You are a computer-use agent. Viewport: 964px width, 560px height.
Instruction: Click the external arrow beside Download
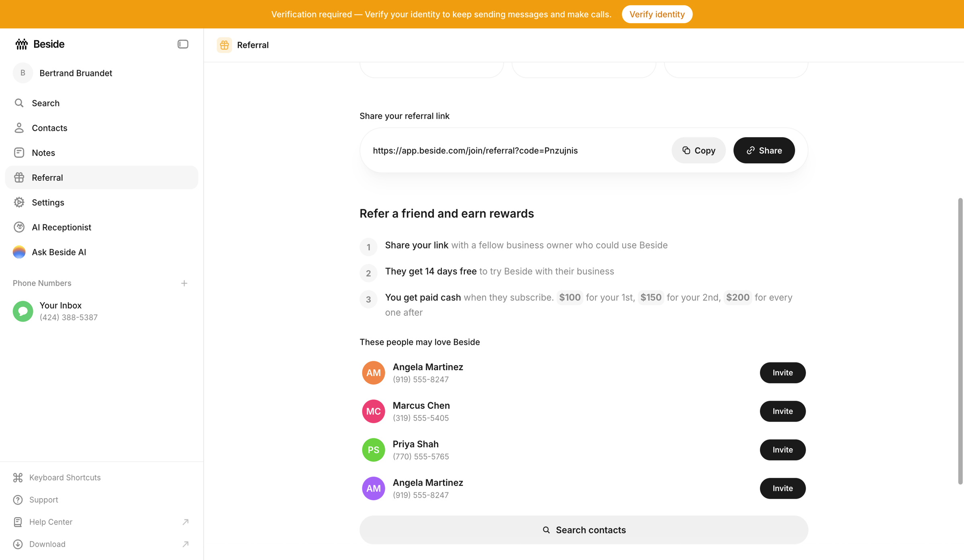pos(185,544)
